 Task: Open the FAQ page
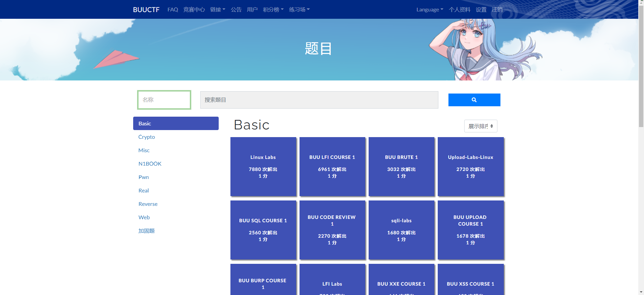pos(173,10)
